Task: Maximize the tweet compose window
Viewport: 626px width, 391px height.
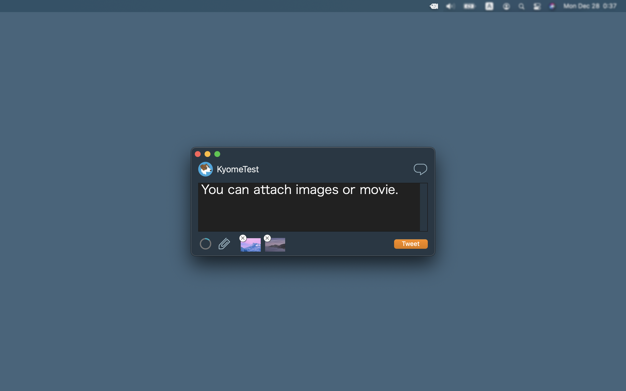Action: [217, 154]
